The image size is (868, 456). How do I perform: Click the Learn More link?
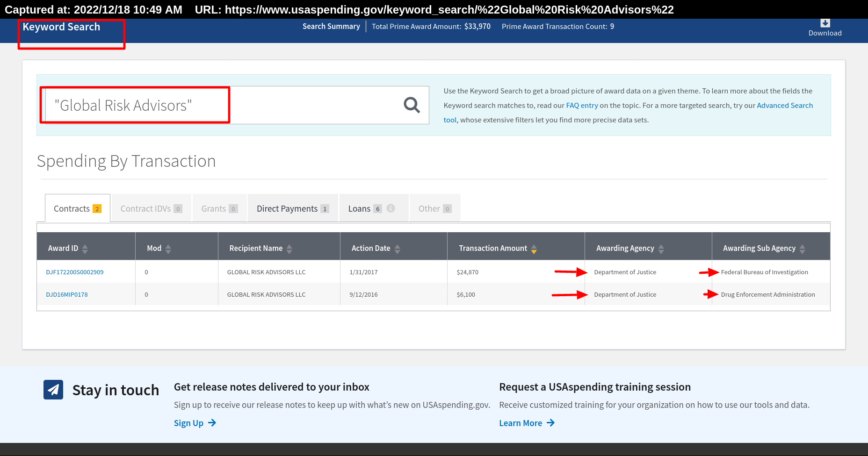pyautogui.click(x=521, y=423)
